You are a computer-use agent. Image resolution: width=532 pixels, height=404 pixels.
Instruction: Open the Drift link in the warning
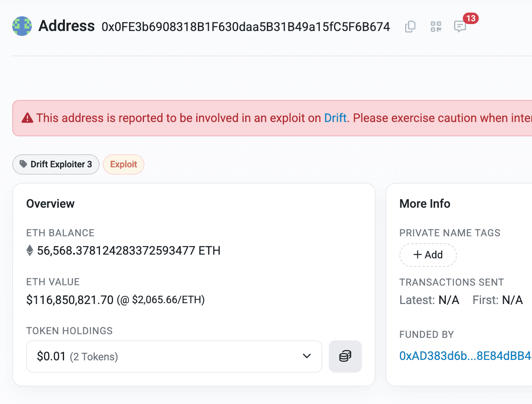point(335,118)
